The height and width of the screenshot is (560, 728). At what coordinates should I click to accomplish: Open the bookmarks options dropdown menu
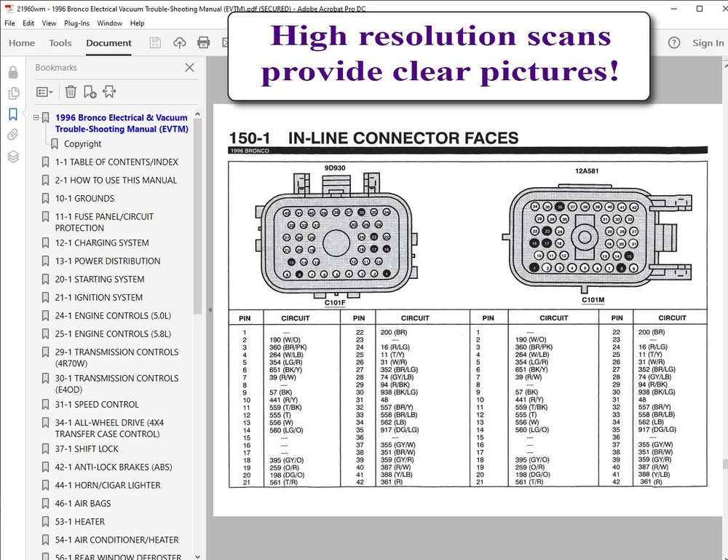pos(44,92)
